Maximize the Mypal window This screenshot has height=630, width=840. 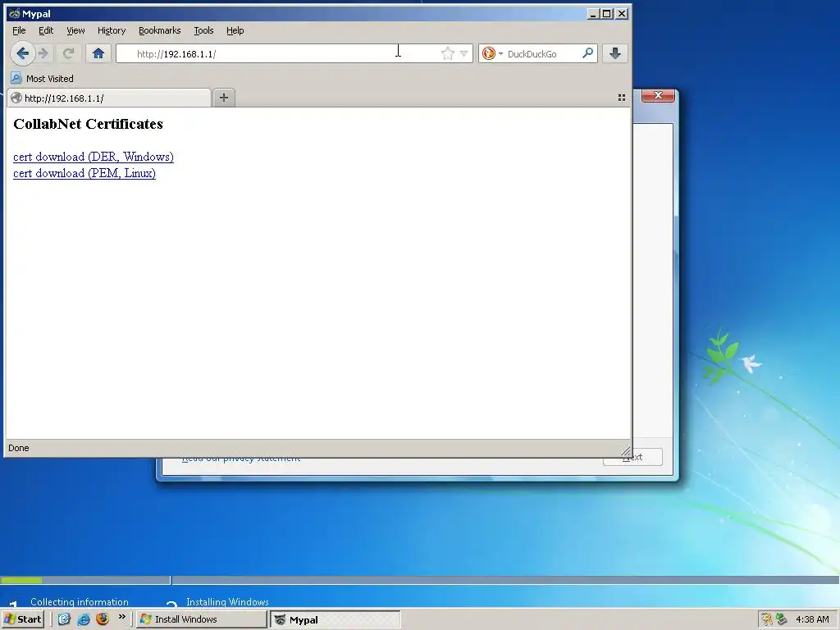pyautogui.click(x=607, y=14)
